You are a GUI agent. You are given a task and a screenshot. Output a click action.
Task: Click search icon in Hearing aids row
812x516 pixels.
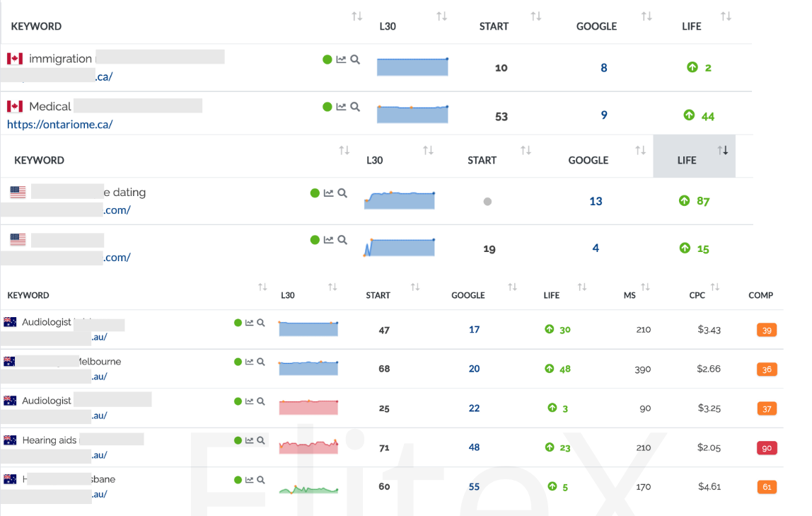click(x=261, y=440)
